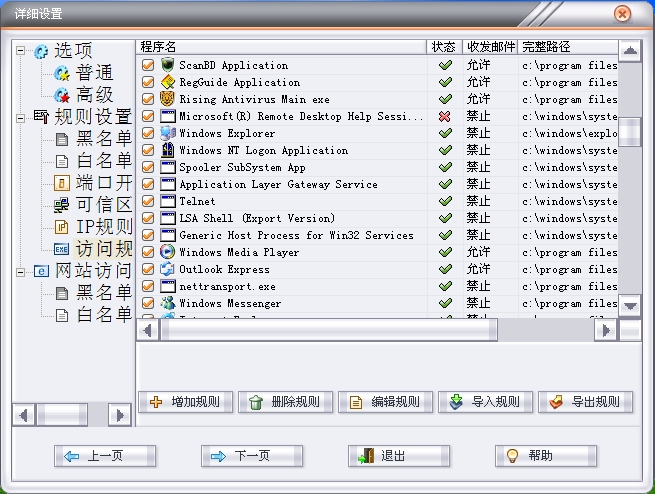Click the nettransport.exe window icon
Screen dimensions: 655x494
(x=168, y=286)
